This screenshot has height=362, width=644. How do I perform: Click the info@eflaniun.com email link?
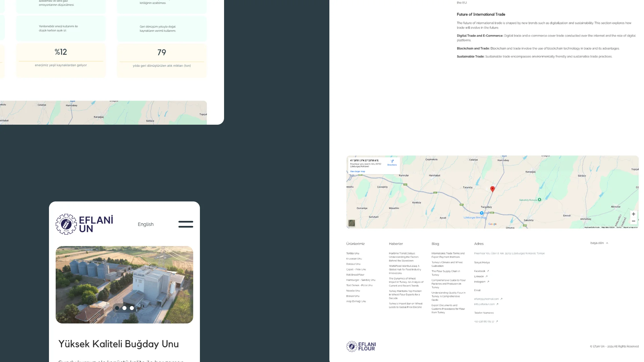click(486, 304)
